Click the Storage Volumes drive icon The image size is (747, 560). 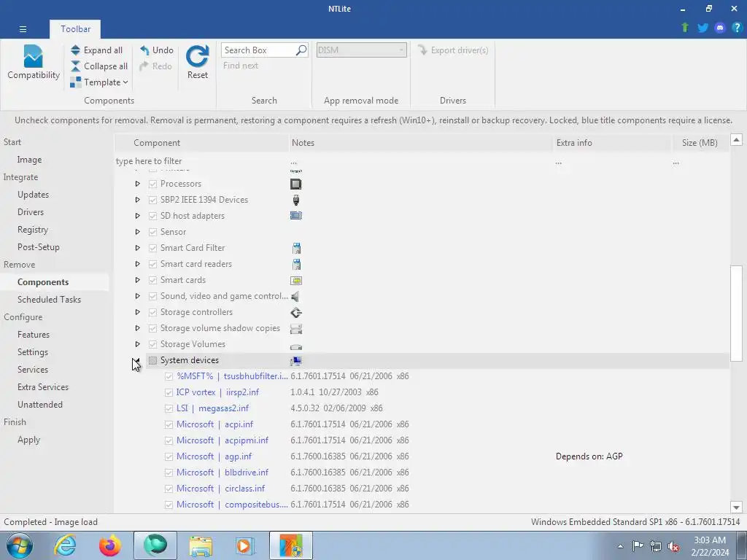296,346
